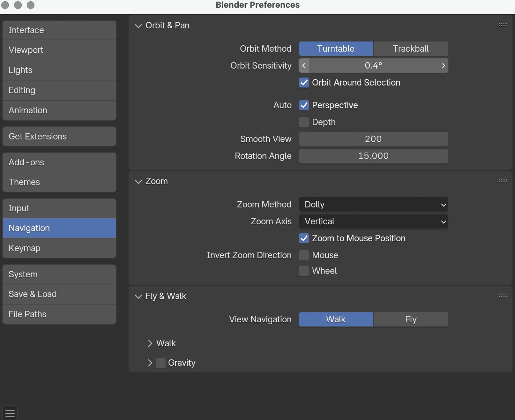Image resolution: width=515 pixels, height=420 pixels.
Task: Expand the Walk subpanel
Action: click(150, 343)
